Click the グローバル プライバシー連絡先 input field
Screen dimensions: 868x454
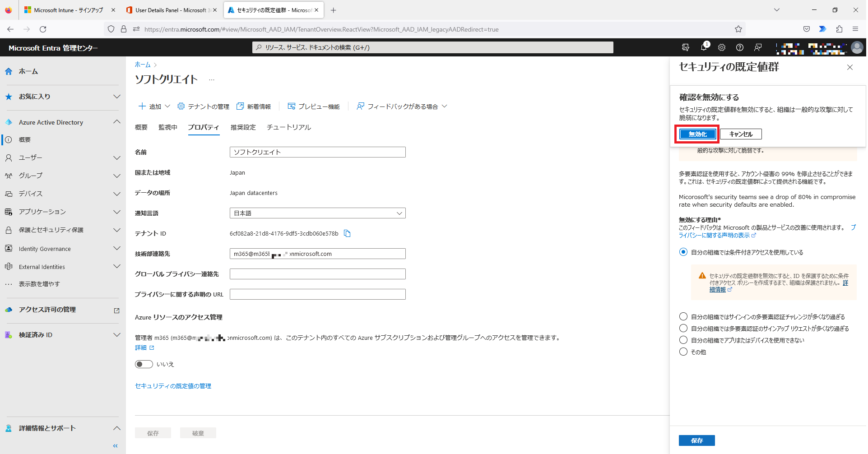click(x=318, y=274)
